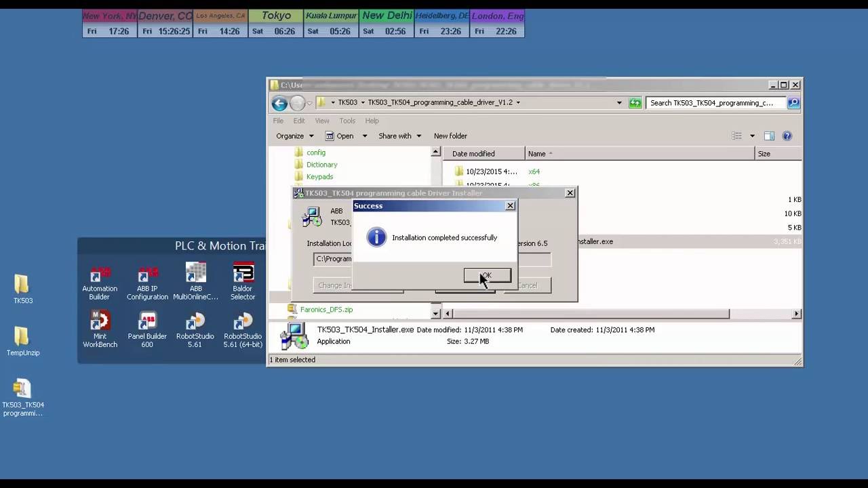This screenshot has width=868, height=488.
Task: Open the view options dropdown arrow
Action: click(752, 136)
